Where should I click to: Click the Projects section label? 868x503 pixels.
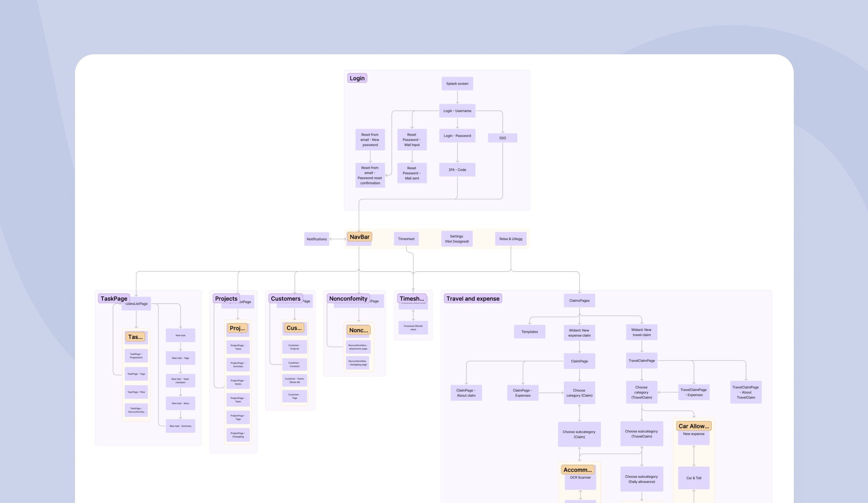(x=226, y=299)
